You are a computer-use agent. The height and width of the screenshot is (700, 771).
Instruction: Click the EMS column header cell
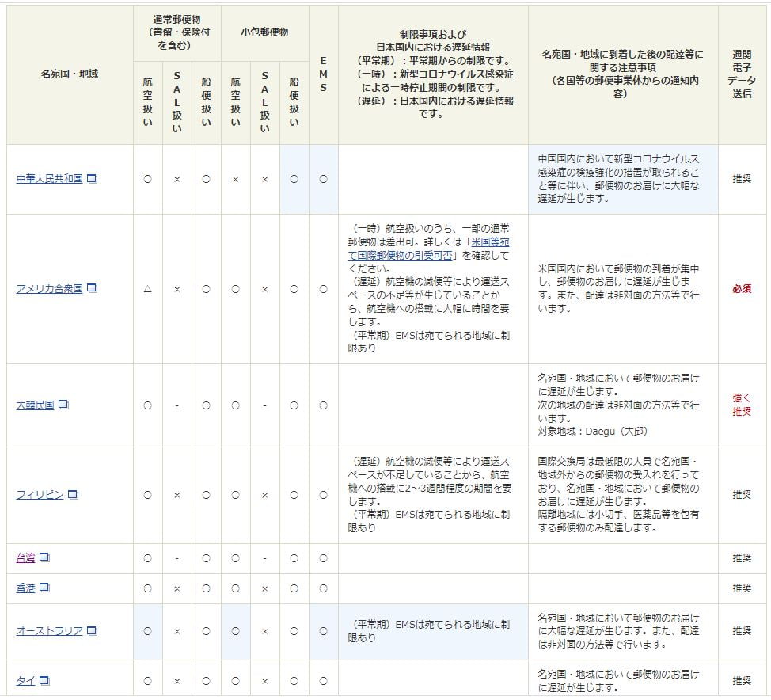(323, 75)
